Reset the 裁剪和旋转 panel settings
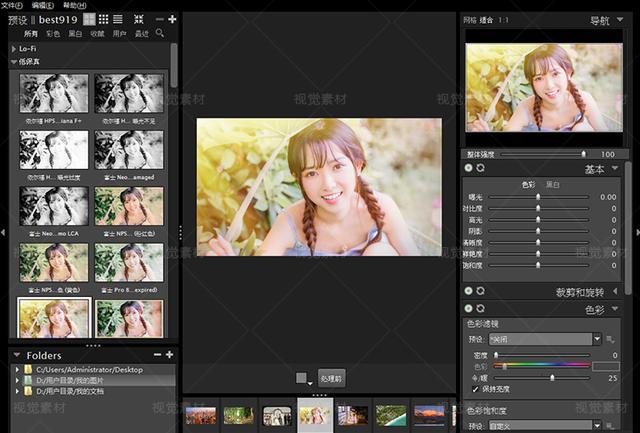The height and width of the screenshot is (433, 640). (x=480, y=291)
